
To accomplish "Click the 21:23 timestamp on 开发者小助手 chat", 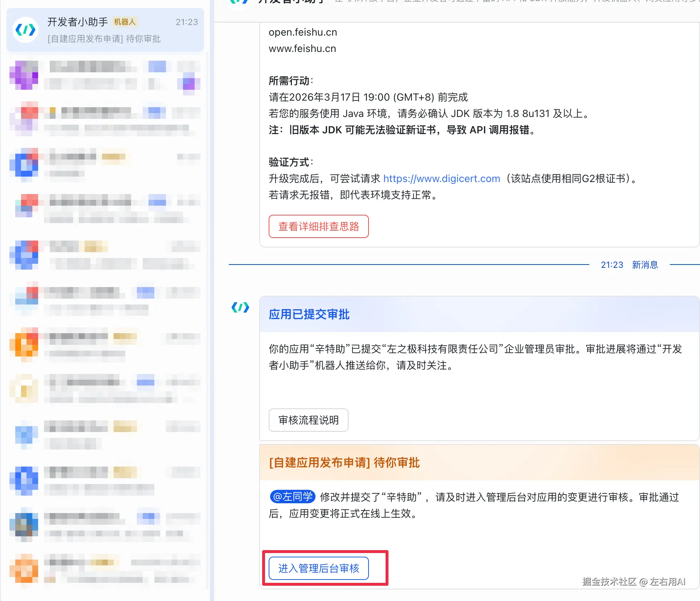I will point(187,22).
